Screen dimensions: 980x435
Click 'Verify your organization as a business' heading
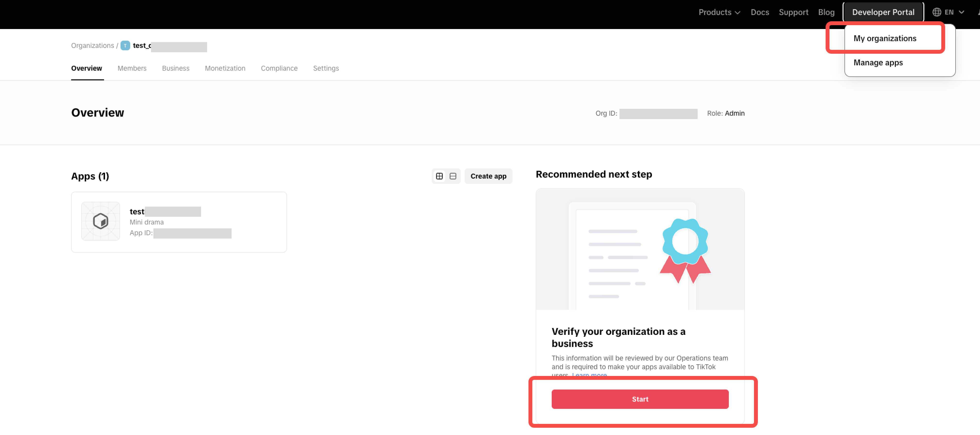pyautogui.click(x=618, y=337)
